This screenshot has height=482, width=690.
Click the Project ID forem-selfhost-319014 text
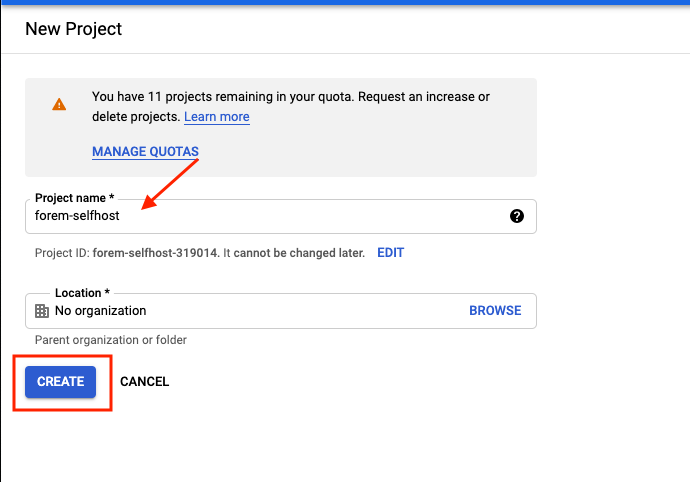coord(155,253)
